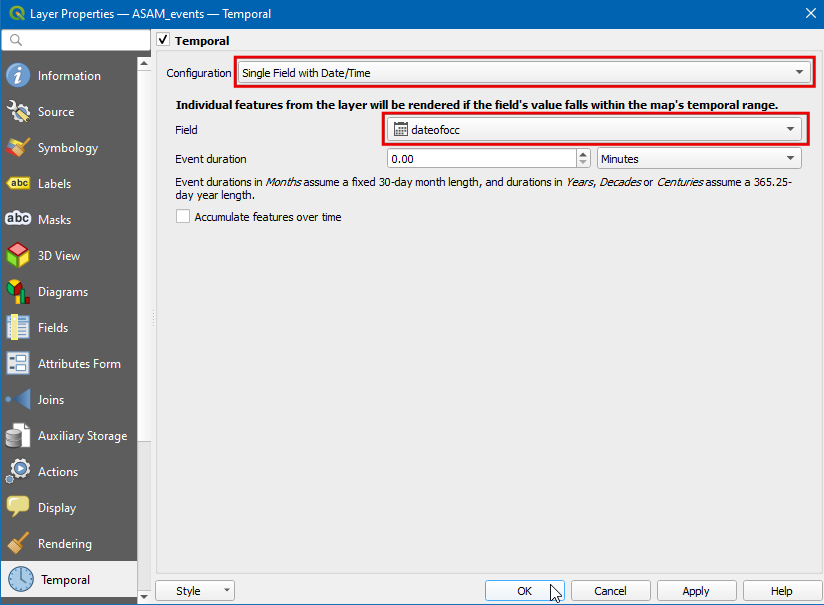Screen dimensions: 824x605
Task: Click the Help button
Action: pos(781,591)
